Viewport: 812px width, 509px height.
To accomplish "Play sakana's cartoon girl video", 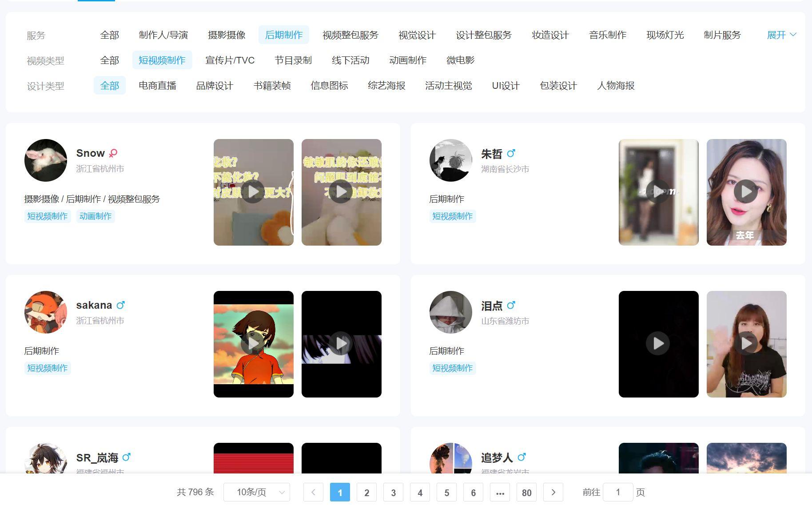I will (x=253, y=344).
